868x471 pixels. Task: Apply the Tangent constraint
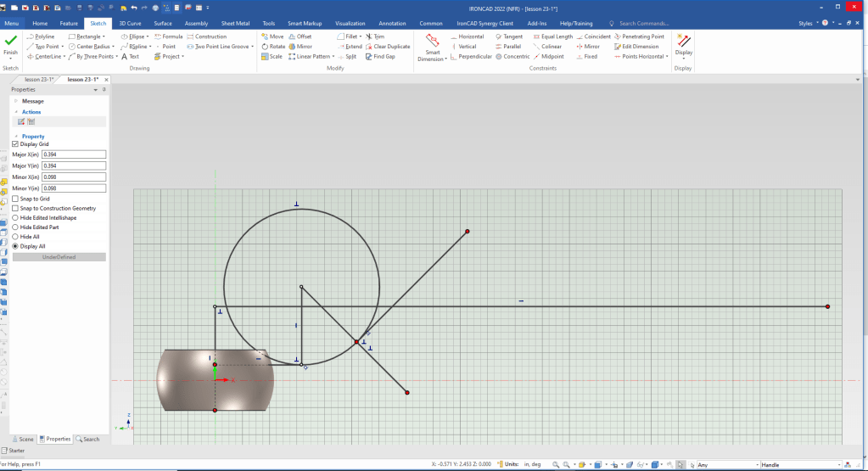click(509, 36)
